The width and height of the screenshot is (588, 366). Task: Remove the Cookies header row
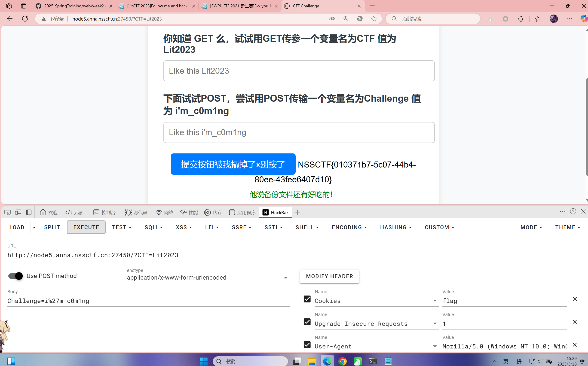click(574, 299)
